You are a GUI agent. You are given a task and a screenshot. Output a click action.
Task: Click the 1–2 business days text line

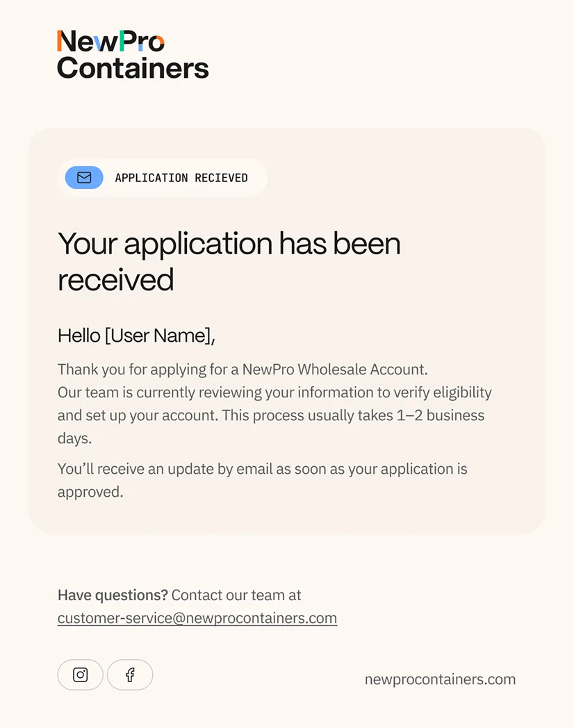[x=271, y=415]
